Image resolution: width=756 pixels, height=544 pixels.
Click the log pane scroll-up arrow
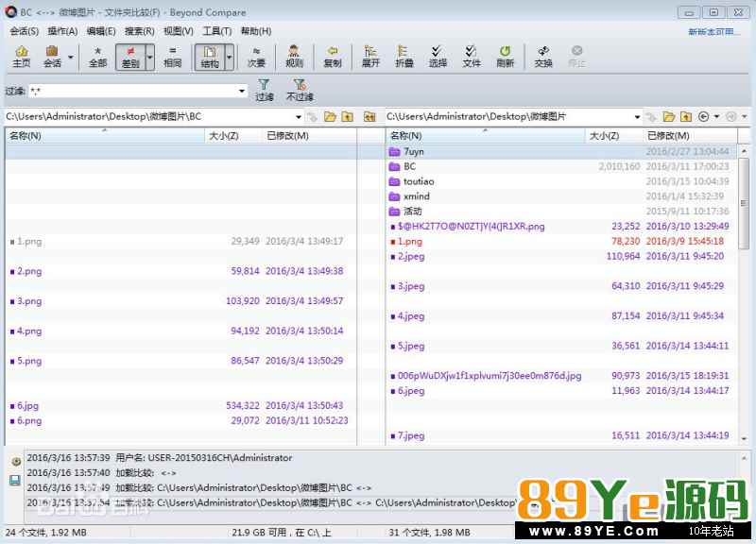744,458
